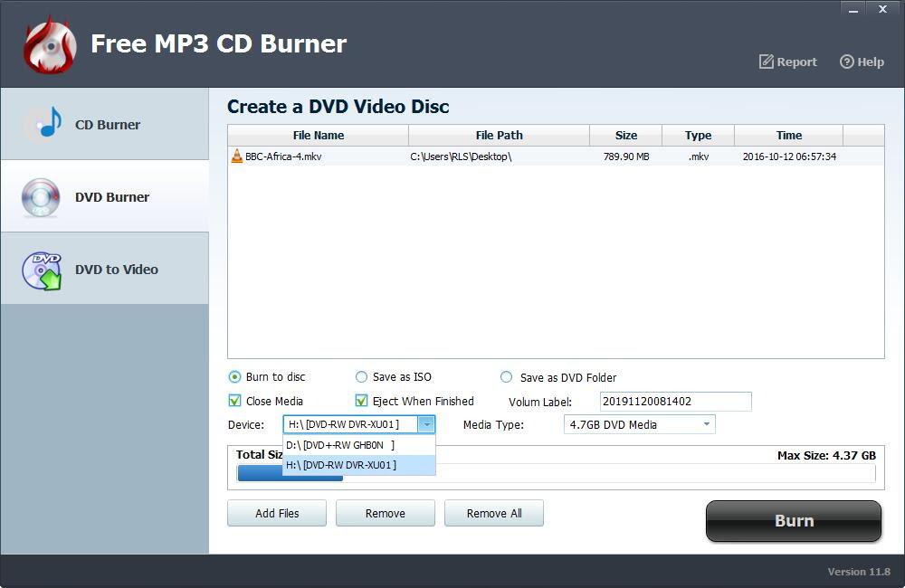Click the VLC cone icon beside BBC-Africa-4.mkv
Screen dimensions: 905x588
236,156
